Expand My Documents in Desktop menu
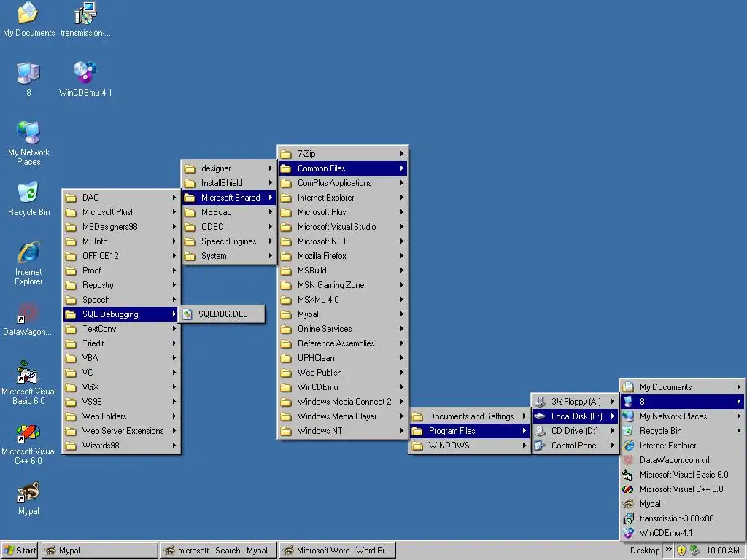747x560 pixels. point(682,387)
